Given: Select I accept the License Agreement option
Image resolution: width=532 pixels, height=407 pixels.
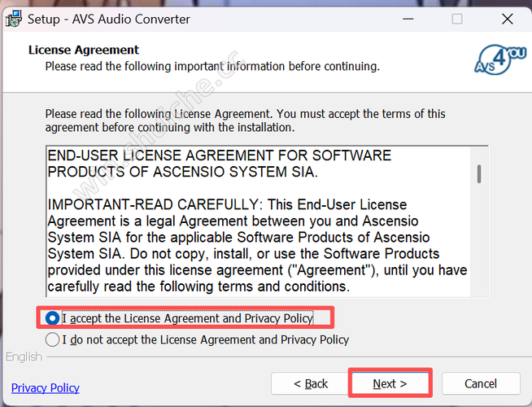Looking at the screenshot, I should [53, 318].
